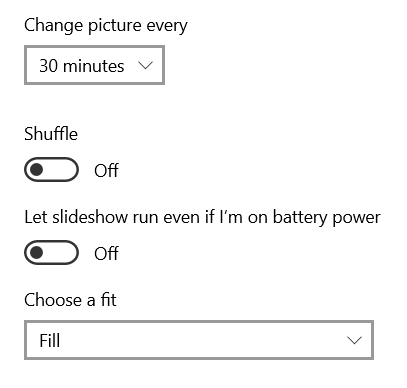407x388 pixels.
Task: Enable slideshow on battery power switch
Action: [x=51, y=253]
